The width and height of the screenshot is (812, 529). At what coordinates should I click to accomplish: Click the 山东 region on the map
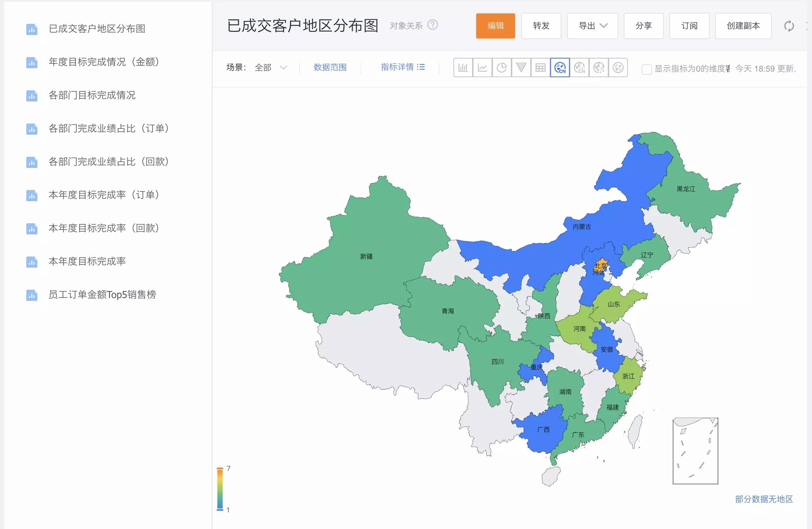[614, 304]
